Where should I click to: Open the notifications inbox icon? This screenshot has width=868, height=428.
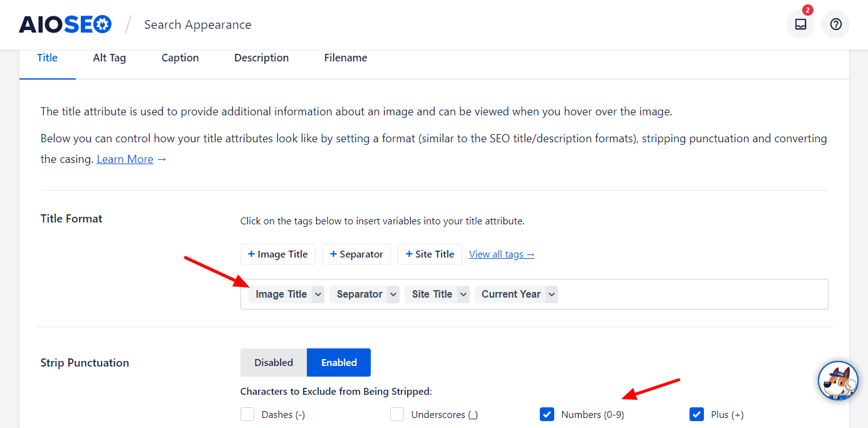coord(800,24)
